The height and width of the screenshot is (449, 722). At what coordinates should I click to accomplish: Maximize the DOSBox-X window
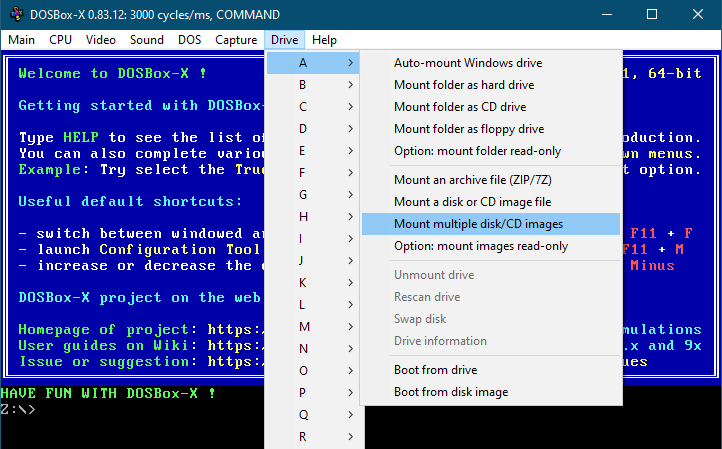652,14
